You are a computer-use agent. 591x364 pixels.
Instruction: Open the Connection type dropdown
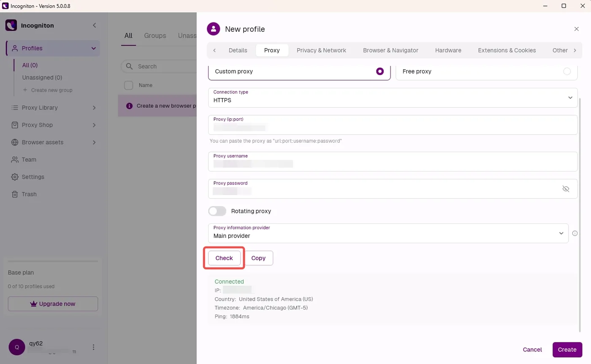393,98
